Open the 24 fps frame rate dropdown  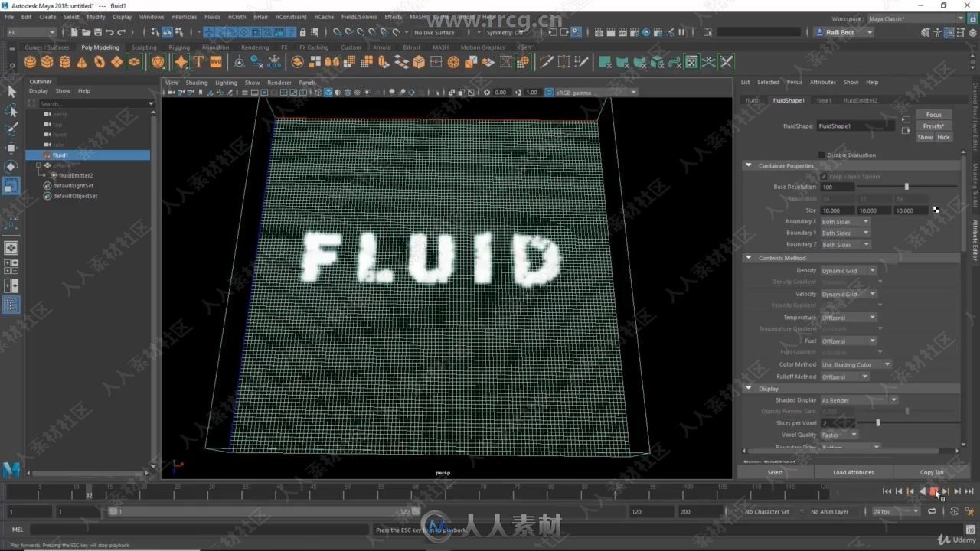coord(897,511)
